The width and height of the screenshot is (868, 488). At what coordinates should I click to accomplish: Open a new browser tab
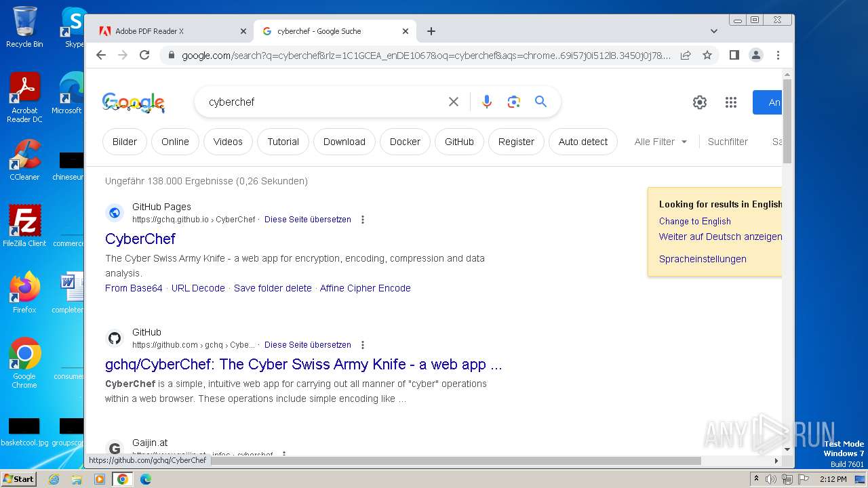tap(431, 31)
